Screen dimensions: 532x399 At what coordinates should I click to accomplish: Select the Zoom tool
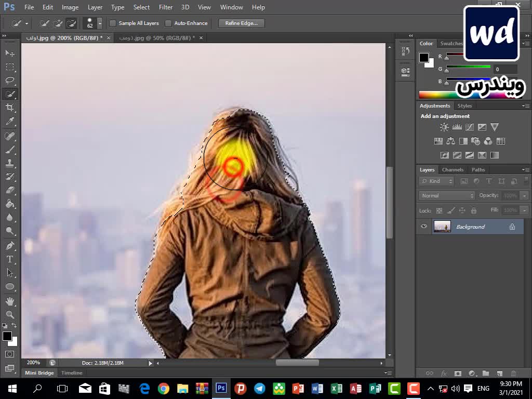10,314
